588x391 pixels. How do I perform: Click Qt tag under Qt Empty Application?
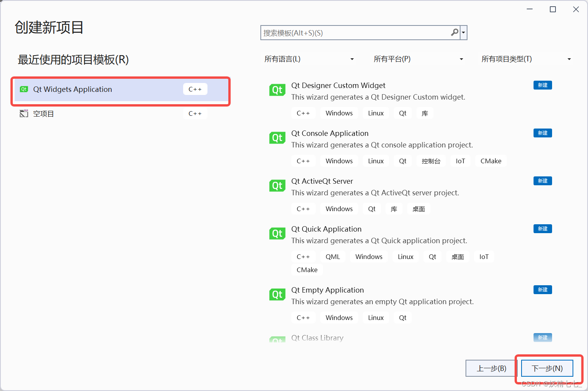tap(403, 318)
